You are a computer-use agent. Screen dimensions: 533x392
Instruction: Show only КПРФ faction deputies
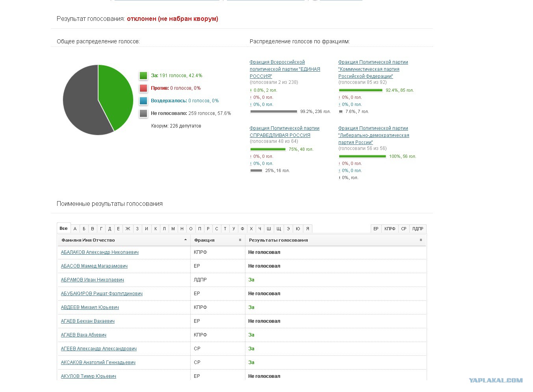(x=390, y=229)
